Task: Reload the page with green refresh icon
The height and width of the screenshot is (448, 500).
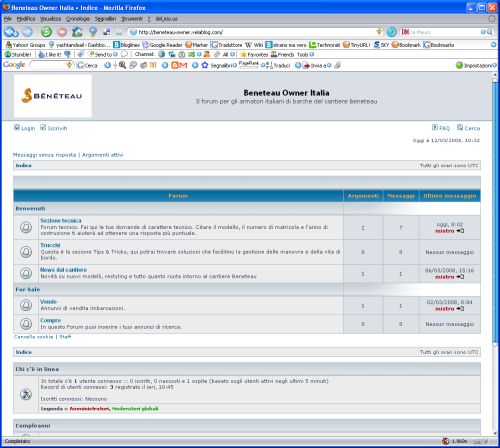Action: pos(46,32)
